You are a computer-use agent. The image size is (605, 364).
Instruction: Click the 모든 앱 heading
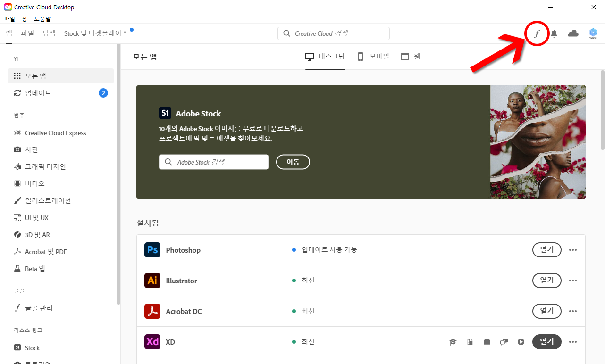click(145, 57)
